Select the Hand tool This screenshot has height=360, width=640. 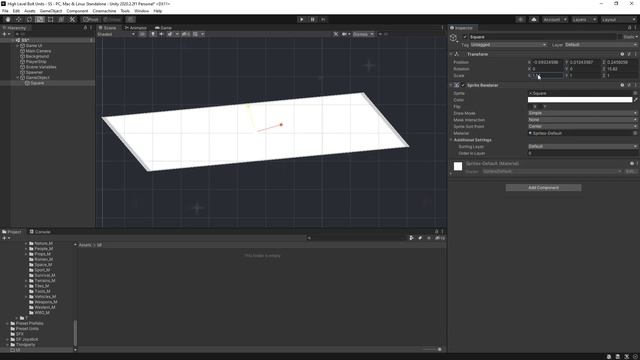[x=8, y=19]
